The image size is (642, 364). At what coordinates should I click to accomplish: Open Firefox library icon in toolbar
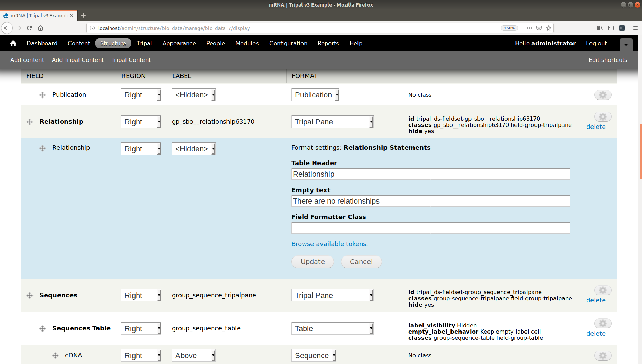point(600,28)
